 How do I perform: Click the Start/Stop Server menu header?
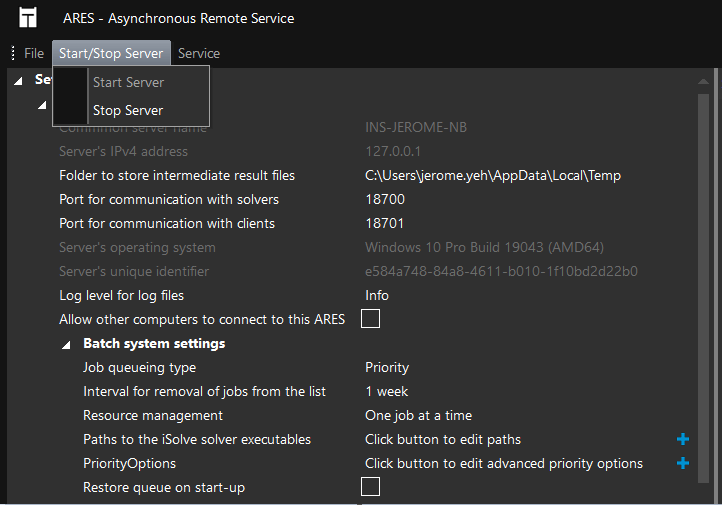click(x=111, y=53)
